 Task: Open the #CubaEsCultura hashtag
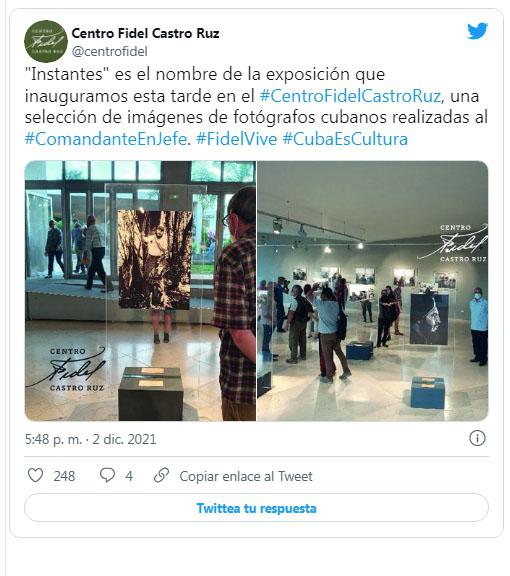pyautogui.click(x=345, y=139)
